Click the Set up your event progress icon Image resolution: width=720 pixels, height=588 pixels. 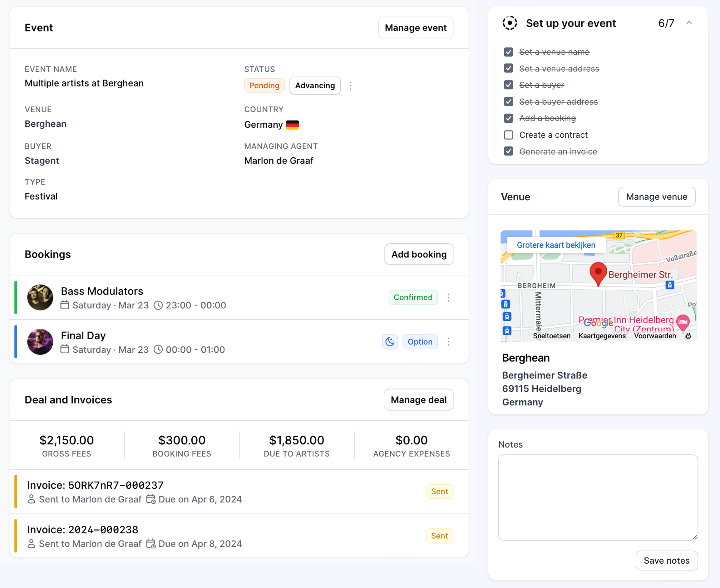pyautogui.click(x=510, y=23)
